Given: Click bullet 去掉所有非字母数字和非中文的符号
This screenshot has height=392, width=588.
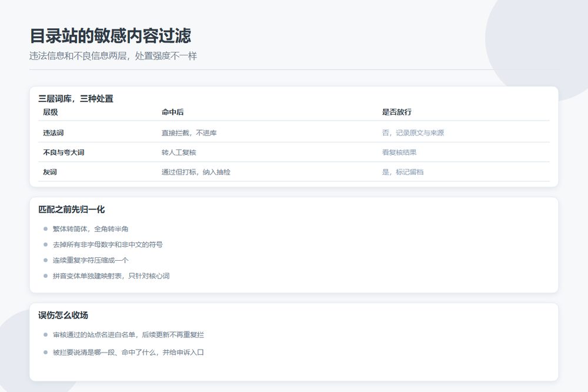Looking at the screenshot, I should coord(108,244).
